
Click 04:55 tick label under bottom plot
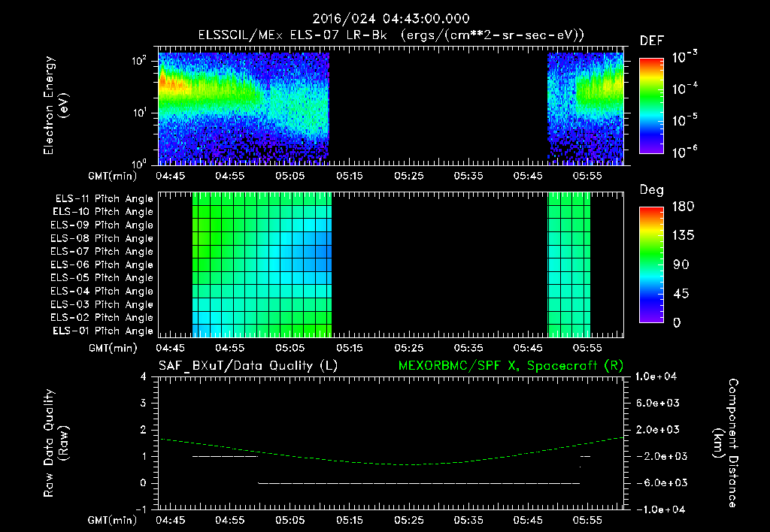coord(230,520)
